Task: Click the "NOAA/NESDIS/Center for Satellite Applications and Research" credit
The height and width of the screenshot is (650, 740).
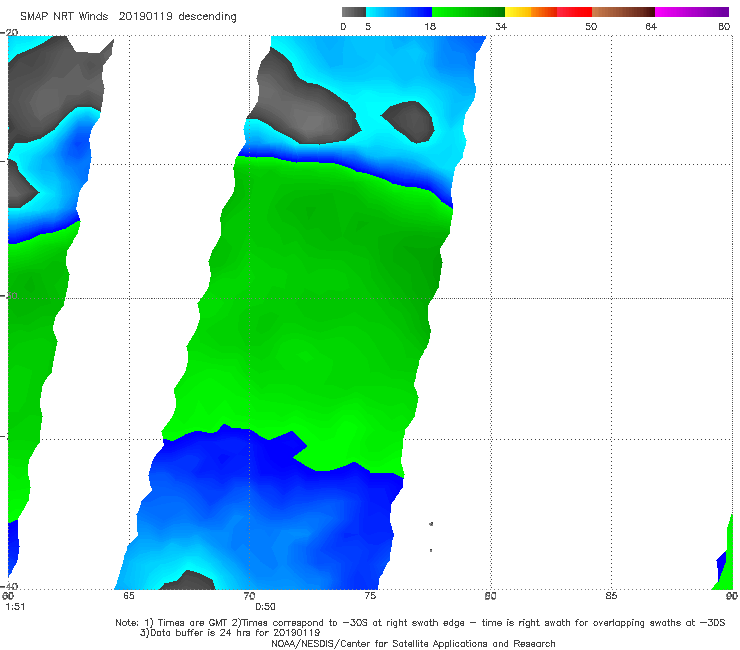Action: point(413,644)
